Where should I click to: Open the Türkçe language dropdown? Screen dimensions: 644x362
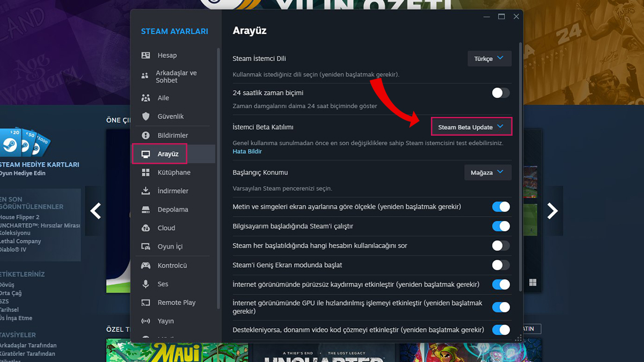[x=489, y=58]
